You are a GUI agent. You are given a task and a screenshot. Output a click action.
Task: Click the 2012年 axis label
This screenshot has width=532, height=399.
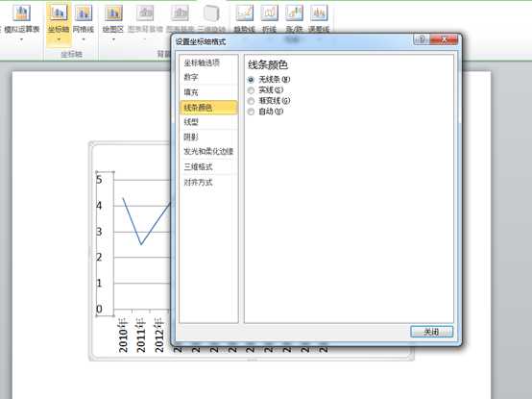(x=158, y=336)
